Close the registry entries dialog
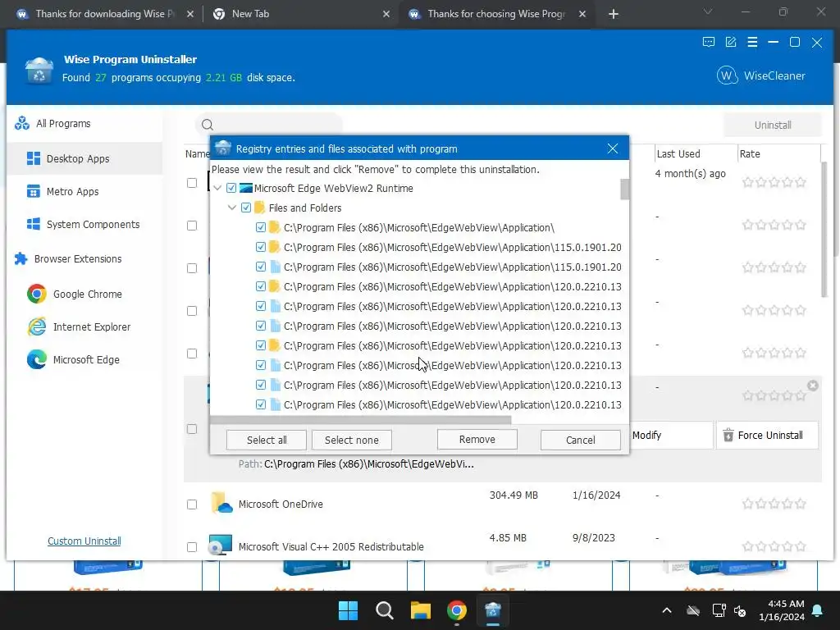840x630 pixels. point(613,148)
